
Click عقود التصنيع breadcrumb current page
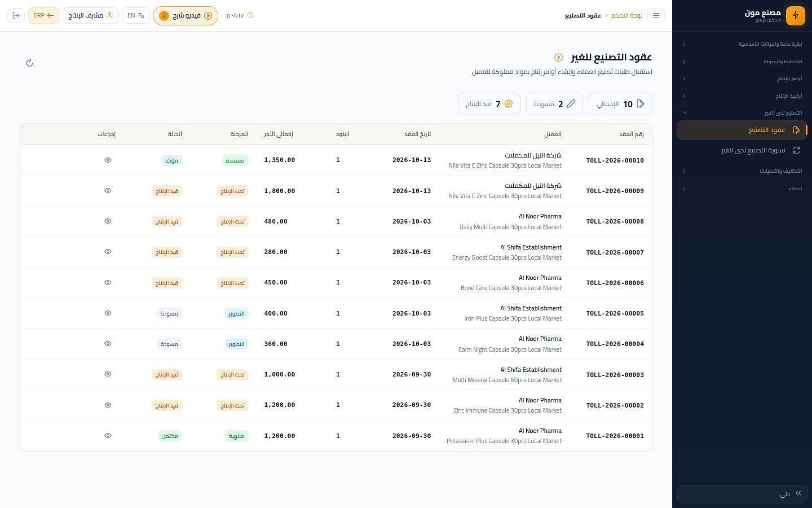click(x=583, y=16)
